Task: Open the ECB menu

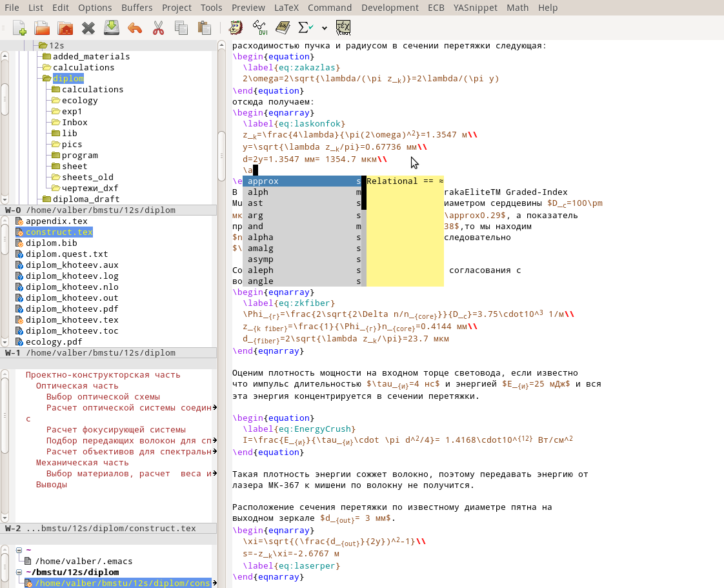Action: [x=436, y=8]
